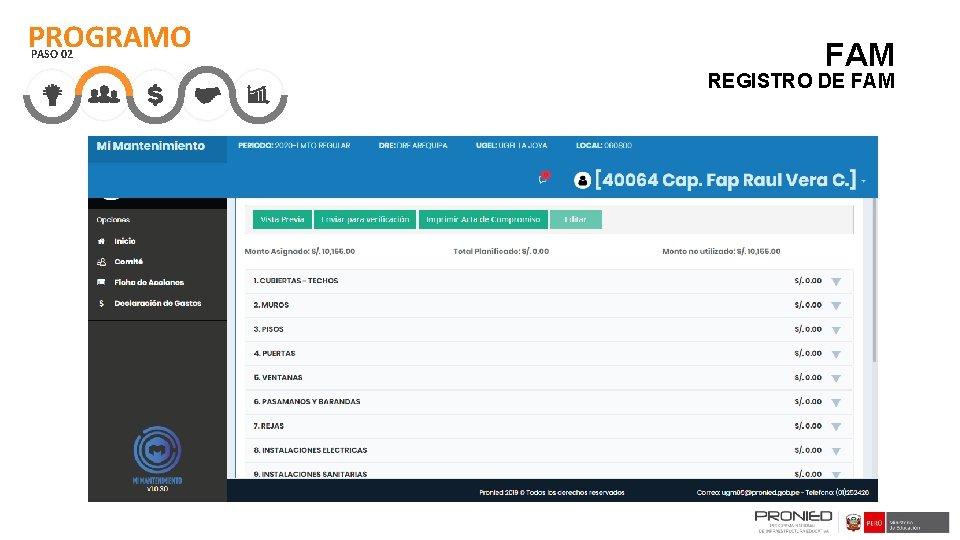Click the Mi Mantenimiento circular logo
960x540 pixels.
click(x=157, y=450)
